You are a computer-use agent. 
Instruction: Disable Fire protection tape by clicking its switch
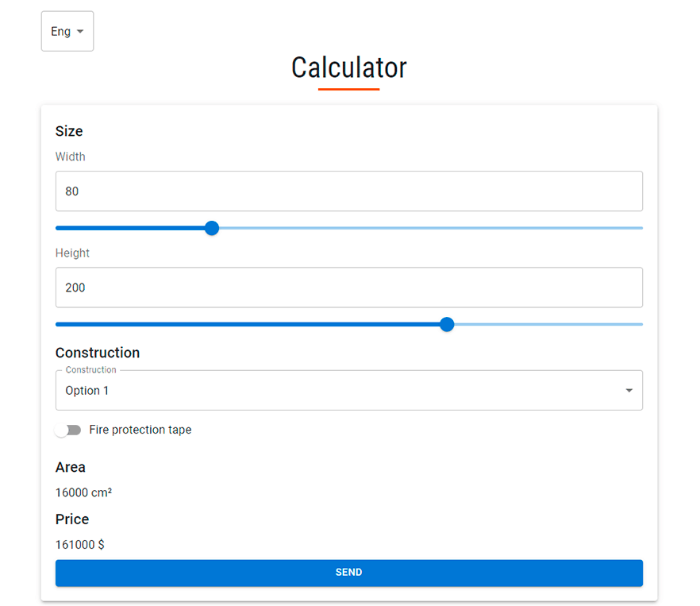coord(68,430)
